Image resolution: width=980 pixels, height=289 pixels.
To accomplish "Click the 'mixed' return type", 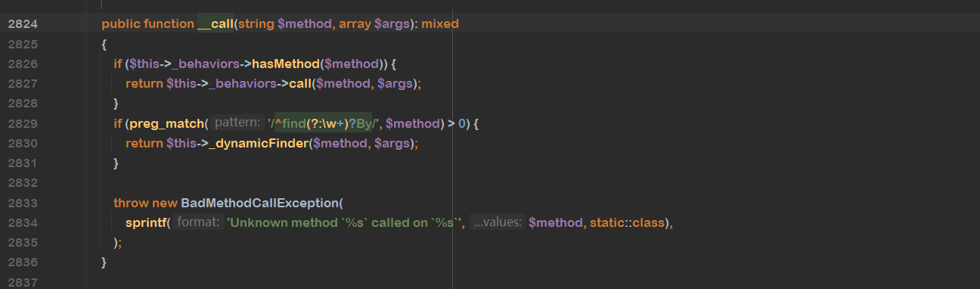I will coord(440,24).
